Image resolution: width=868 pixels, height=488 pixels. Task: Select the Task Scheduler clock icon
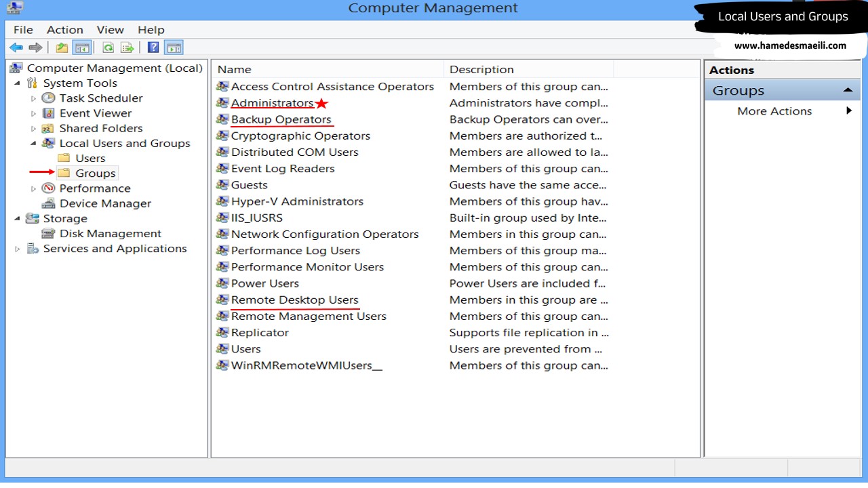point(48,98)
